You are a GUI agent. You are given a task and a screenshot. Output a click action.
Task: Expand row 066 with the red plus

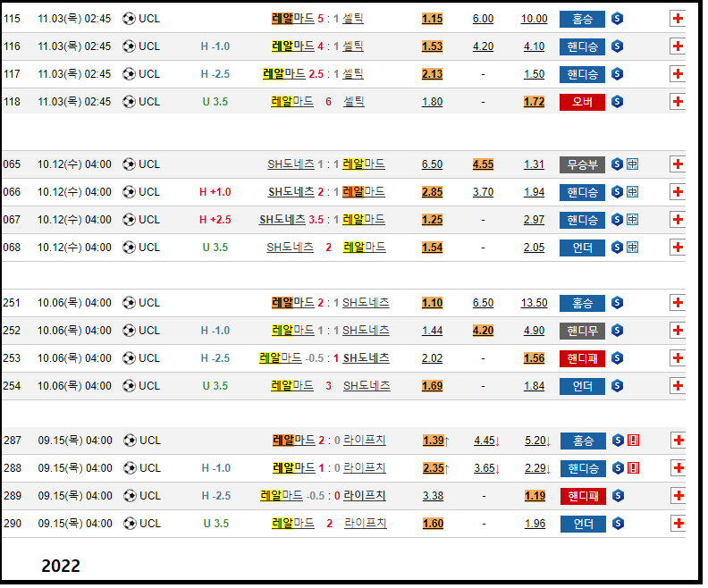click(678, 192)
